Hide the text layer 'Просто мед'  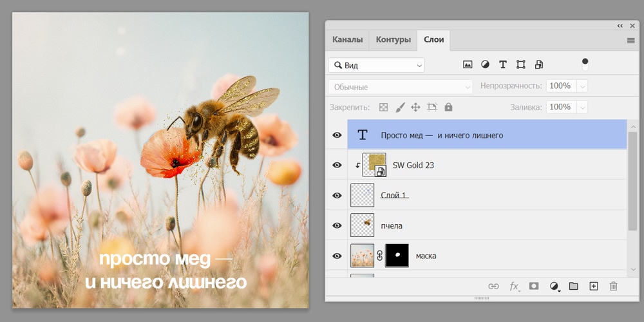click(x=337, y=135)
